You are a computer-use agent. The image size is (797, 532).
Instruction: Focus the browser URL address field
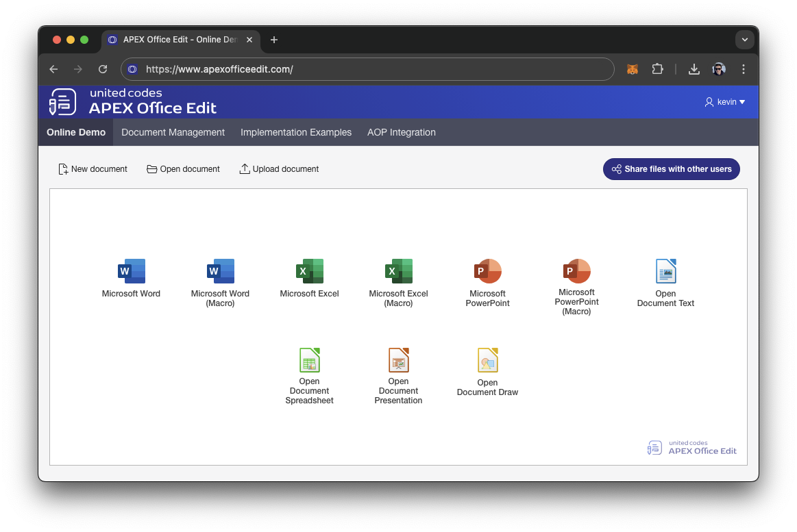[x=370, y=69]
